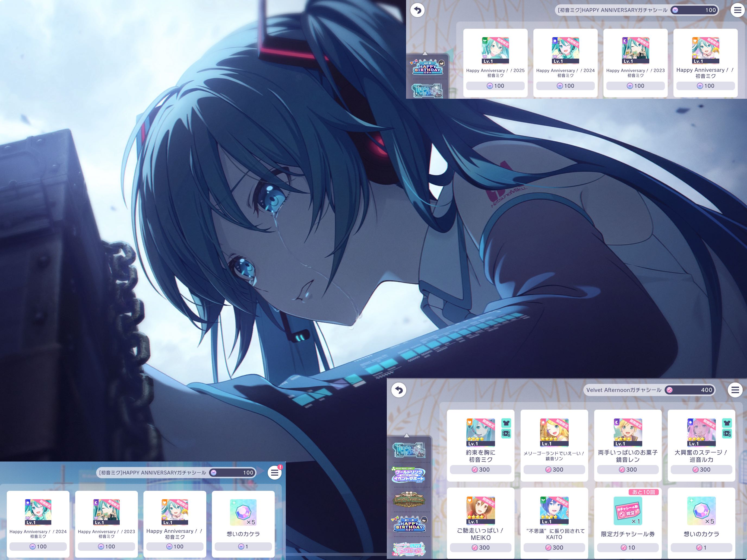Click back arrow in Velvet Afternoon panel
747x560 pixels.
point(399,390)
